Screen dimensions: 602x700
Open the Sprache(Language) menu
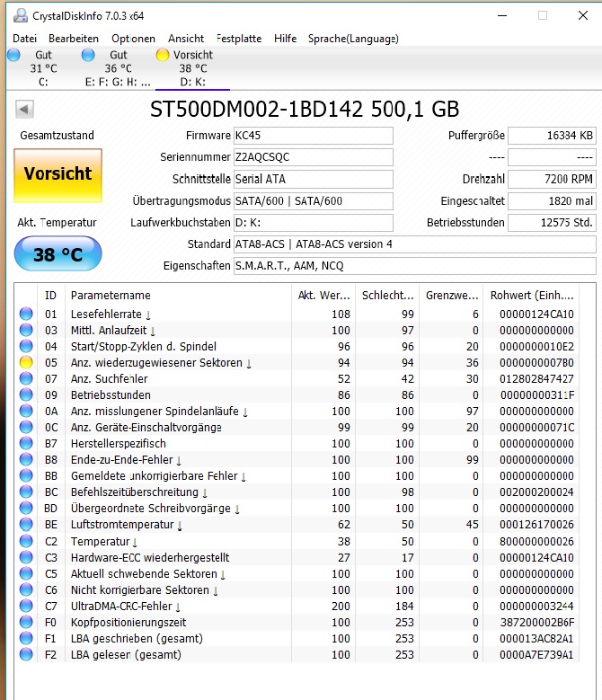(x=353, y=39)
